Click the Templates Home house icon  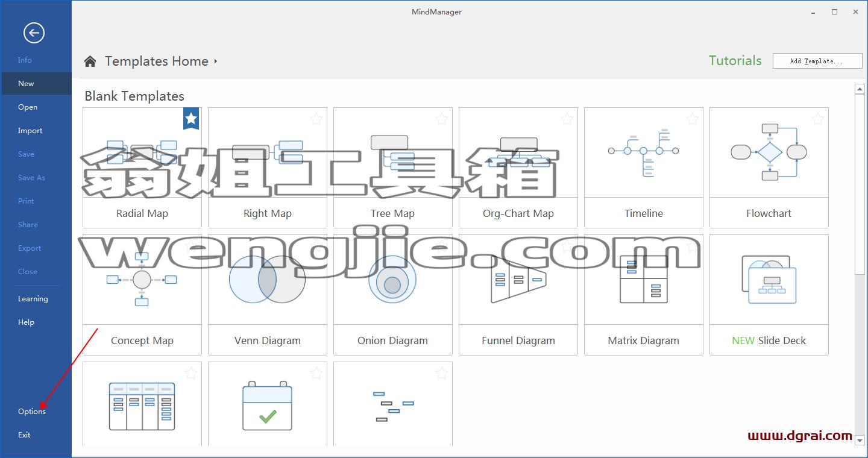(90, 61)
